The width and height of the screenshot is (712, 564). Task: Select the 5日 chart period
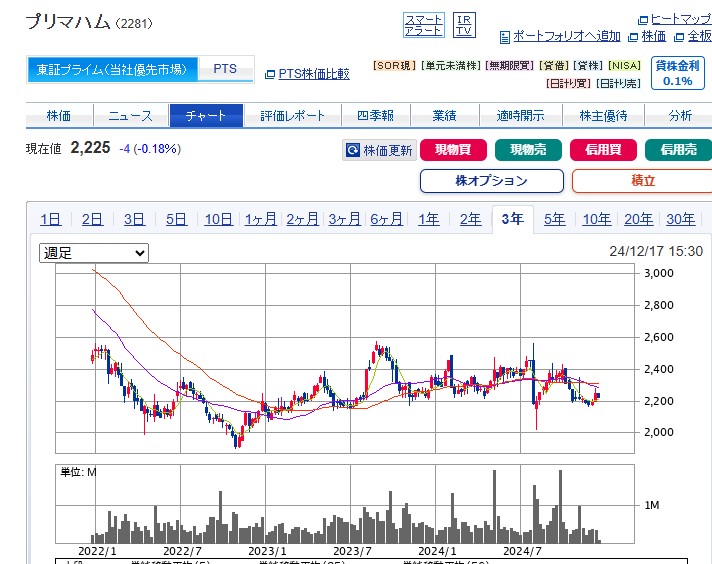click(176, 219)
